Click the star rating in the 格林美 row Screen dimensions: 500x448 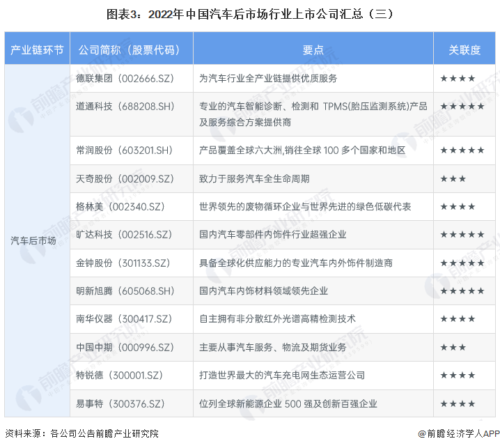(458, 207)
